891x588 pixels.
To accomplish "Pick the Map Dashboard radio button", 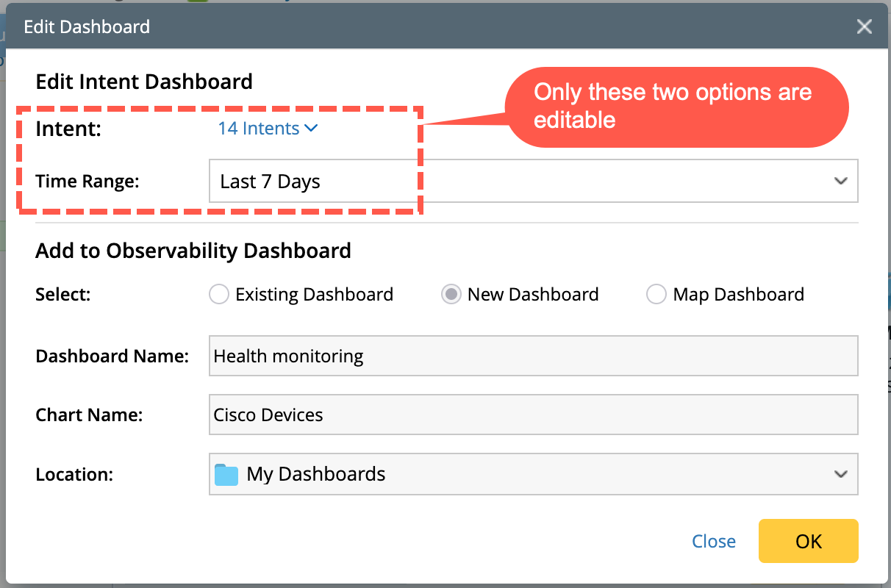I will [x=656, y=295].
